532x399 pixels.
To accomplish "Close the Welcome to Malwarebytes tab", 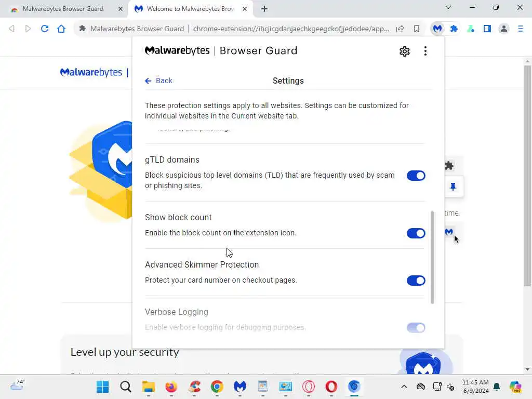I will pyautogui.click(x=245, y=9).
